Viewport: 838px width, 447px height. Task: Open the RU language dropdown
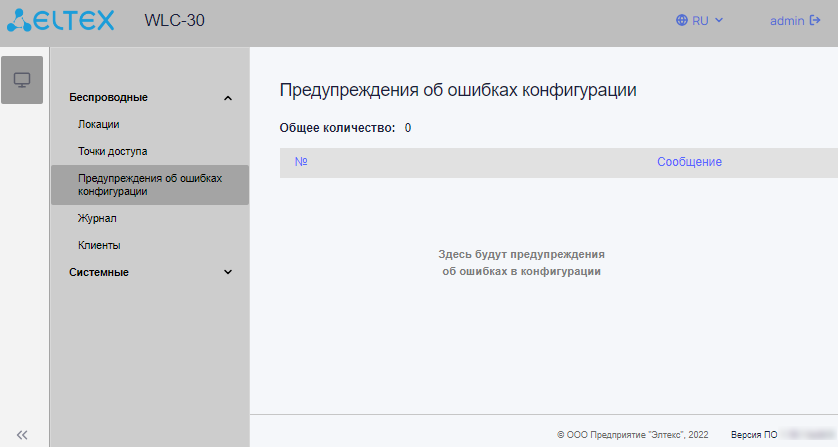click(700, 20)
